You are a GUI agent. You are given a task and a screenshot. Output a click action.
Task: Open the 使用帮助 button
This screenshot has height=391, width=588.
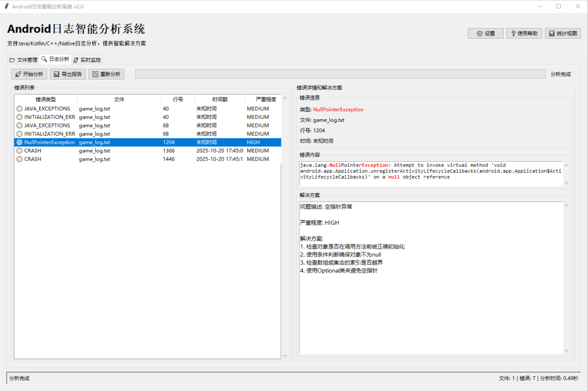[x=524, y=33]
